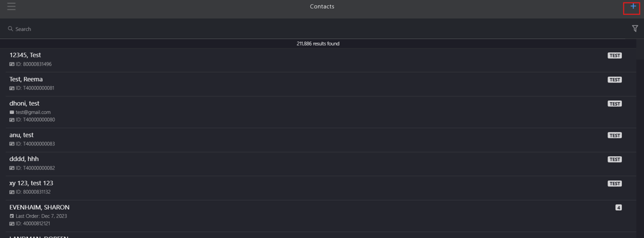The width and height of the screenshot is (644, 238).
Task: Click ID T40000000082 text
Action: point(35,168)
